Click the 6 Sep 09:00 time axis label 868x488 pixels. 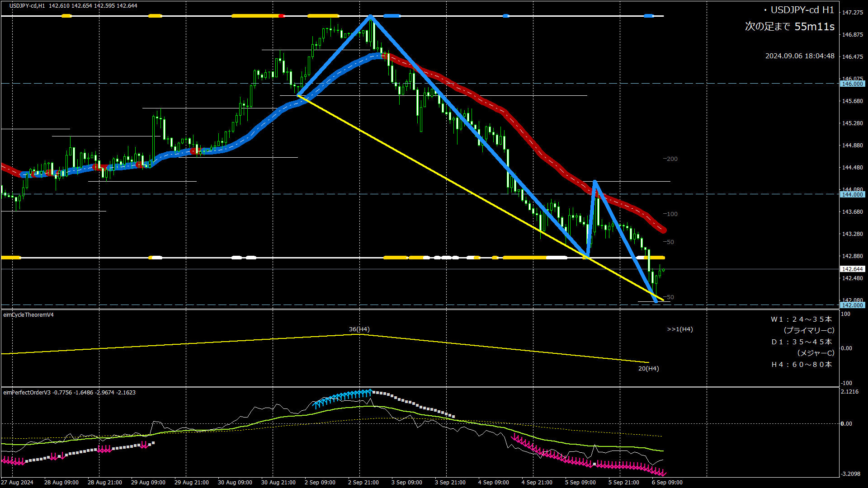[x=667, y=482]
